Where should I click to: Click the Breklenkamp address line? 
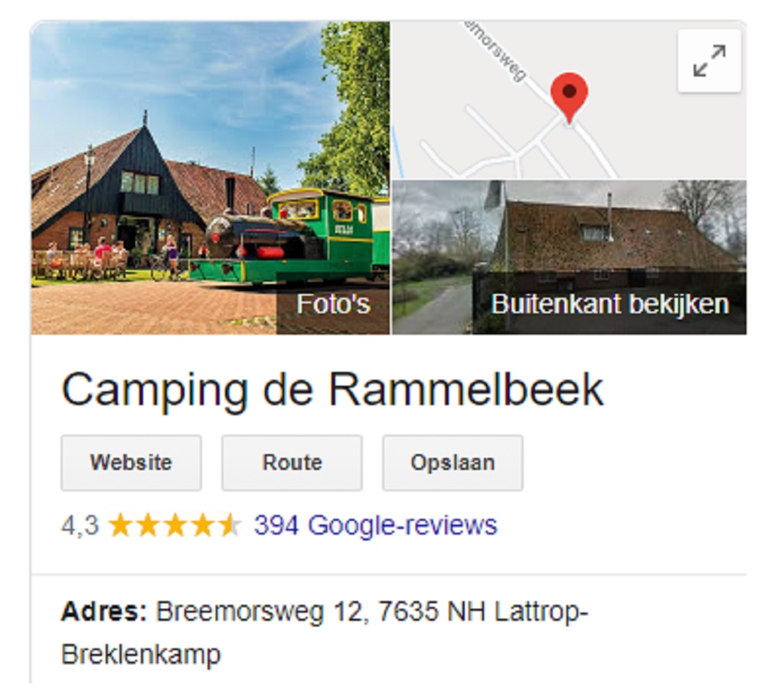(x=141, y=655)
